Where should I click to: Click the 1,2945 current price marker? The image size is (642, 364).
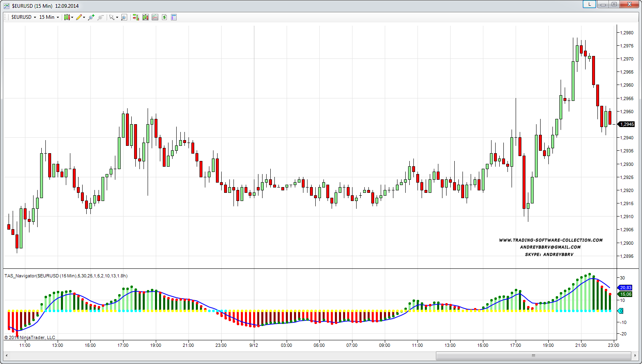(x=626, y=124)
